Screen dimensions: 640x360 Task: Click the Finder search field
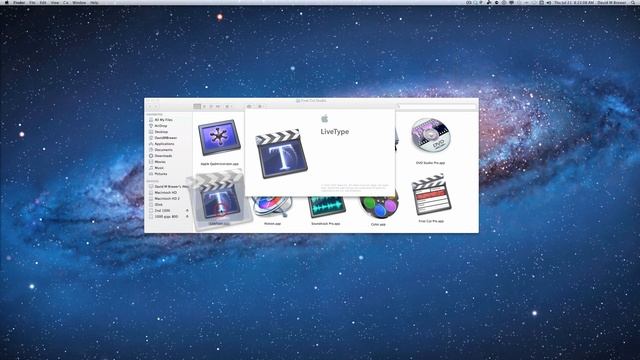click(437, 107)
